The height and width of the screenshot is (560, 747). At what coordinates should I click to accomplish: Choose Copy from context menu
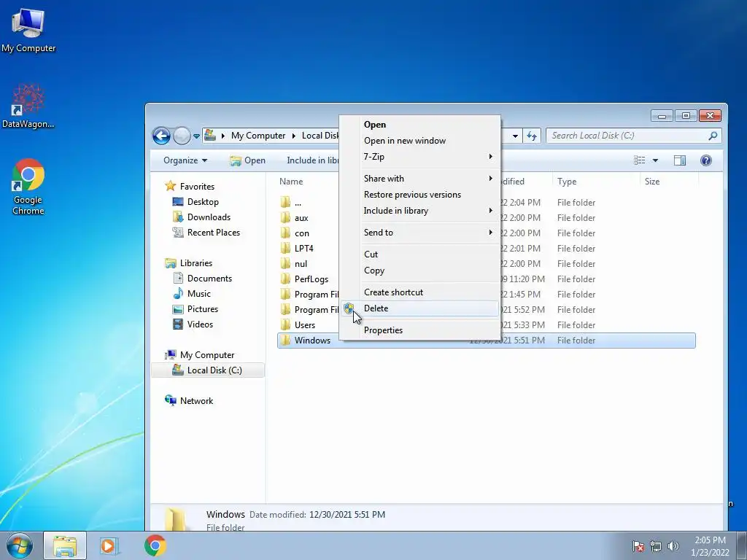coord(419,271)
